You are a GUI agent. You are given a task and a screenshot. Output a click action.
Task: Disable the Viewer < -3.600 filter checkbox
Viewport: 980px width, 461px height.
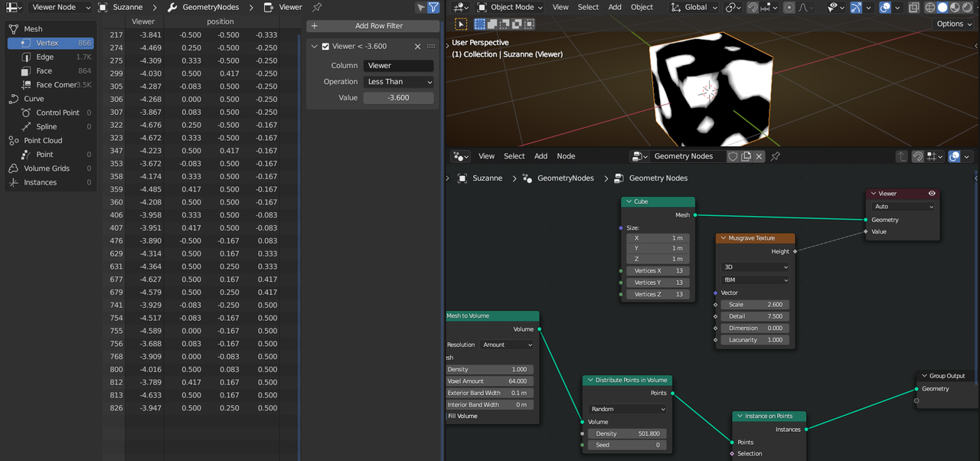325,47
